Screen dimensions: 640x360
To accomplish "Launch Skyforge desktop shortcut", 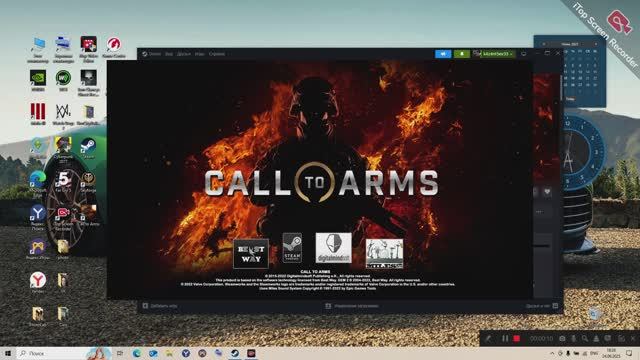I will point(88,181).
